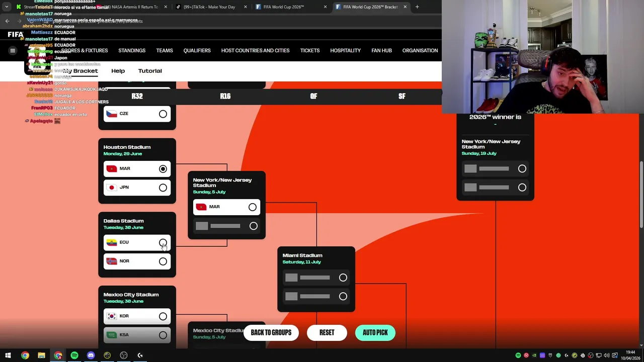Pick NOR to win Dallas Stadium match
The height and width of the screenshot is (362, 644).
click(163, 261)
